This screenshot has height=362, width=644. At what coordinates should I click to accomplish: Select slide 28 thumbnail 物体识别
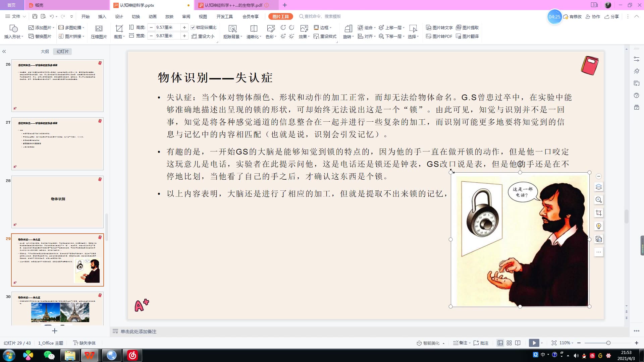coord(57,202)
